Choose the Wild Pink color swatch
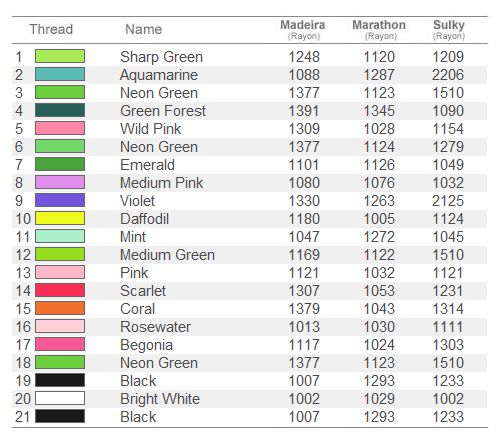 tap(60, 128)
